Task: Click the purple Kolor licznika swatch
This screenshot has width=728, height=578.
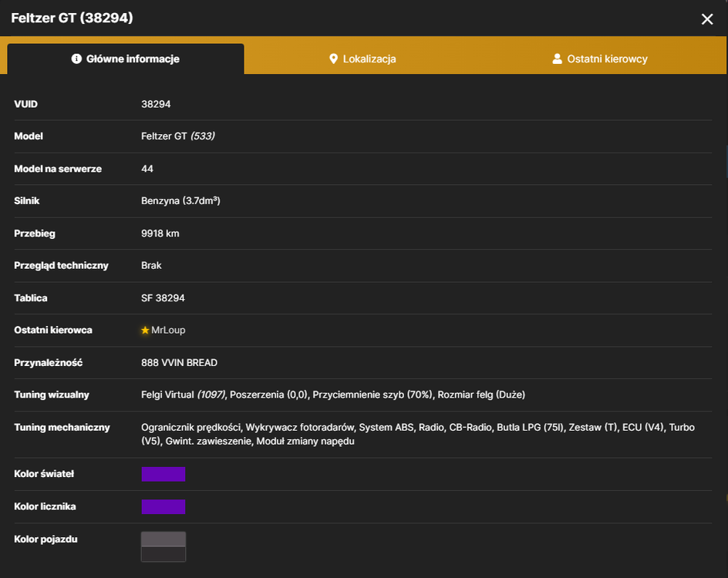Action: click(163, 506)
